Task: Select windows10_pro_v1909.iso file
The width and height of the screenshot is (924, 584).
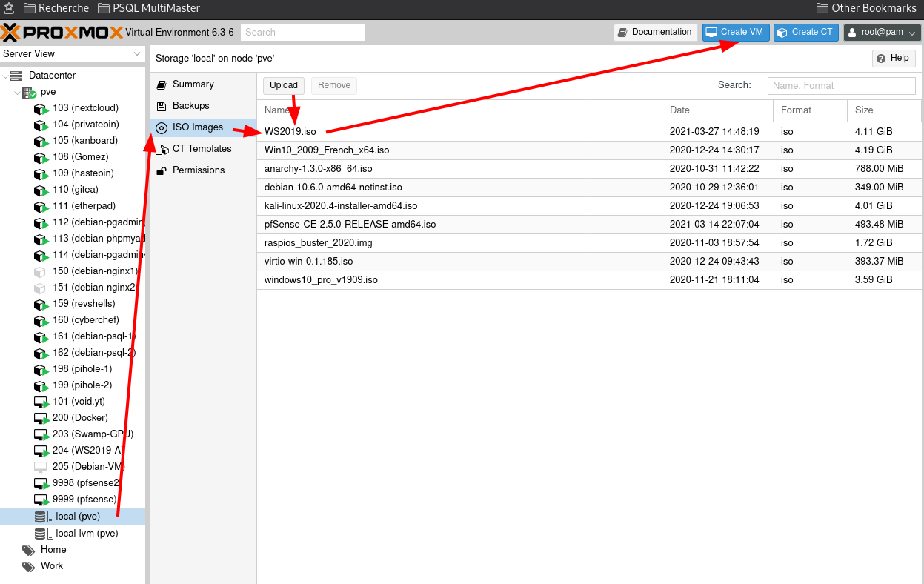Action: tap(321, 280)
